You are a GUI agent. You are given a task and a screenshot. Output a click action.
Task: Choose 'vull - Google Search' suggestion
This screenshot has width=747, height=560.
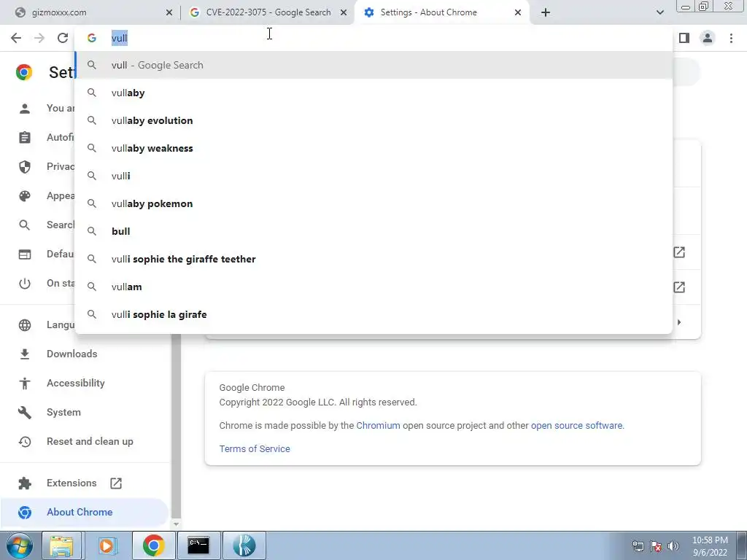click(374, 65)
